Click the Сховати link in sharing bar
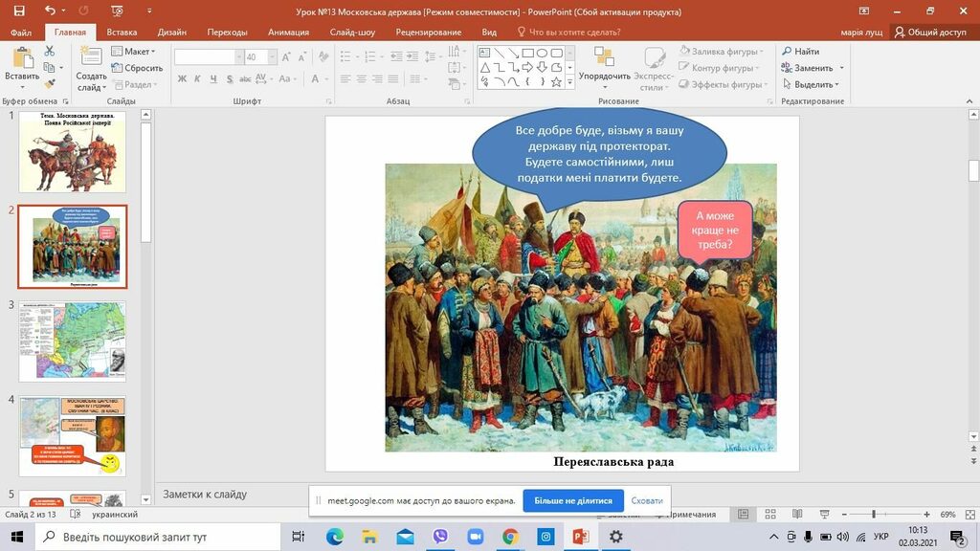Viewport: 980px width, 551px height. point(647,500)
